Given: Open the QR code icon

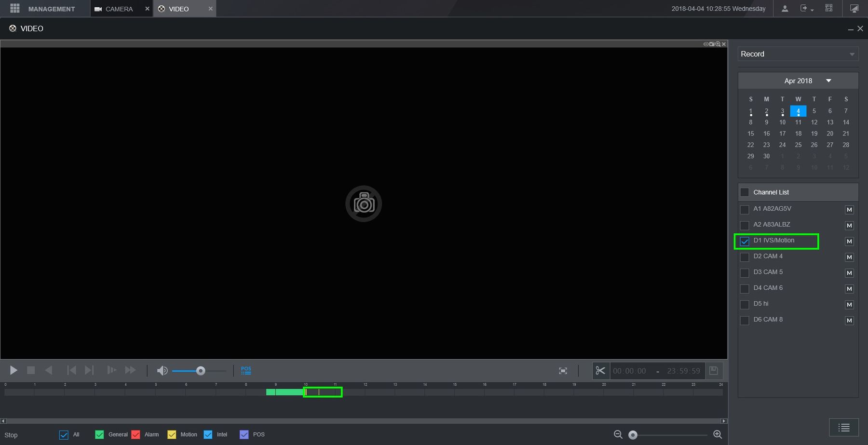Looking at the screenshot, I should (829, 8).
